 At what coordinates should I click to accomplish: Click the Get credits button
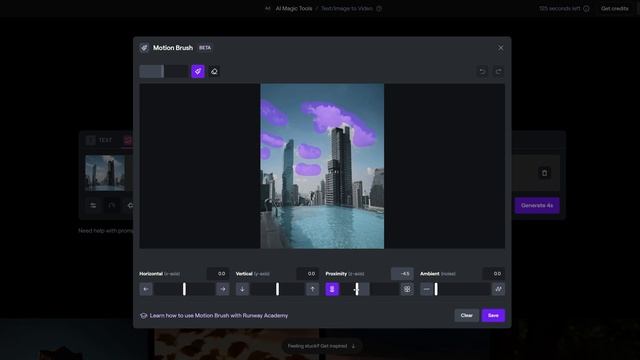pyautogui.click(x=615, y=9)
